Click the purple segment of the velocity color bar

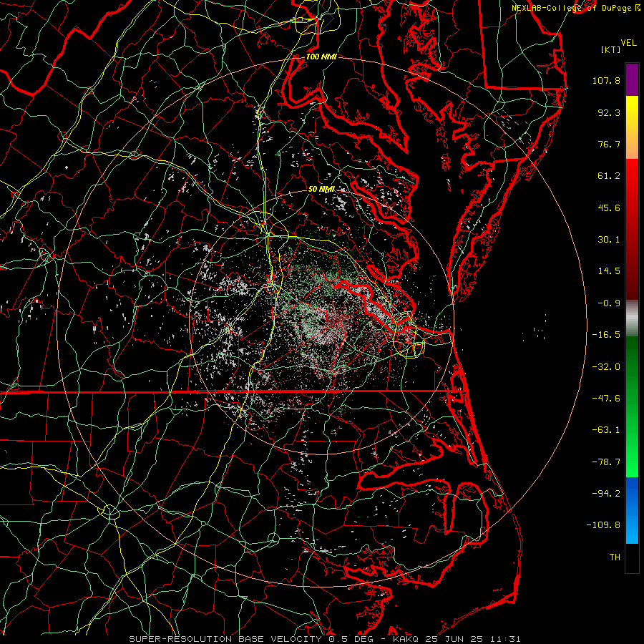[x=632, y=79]
